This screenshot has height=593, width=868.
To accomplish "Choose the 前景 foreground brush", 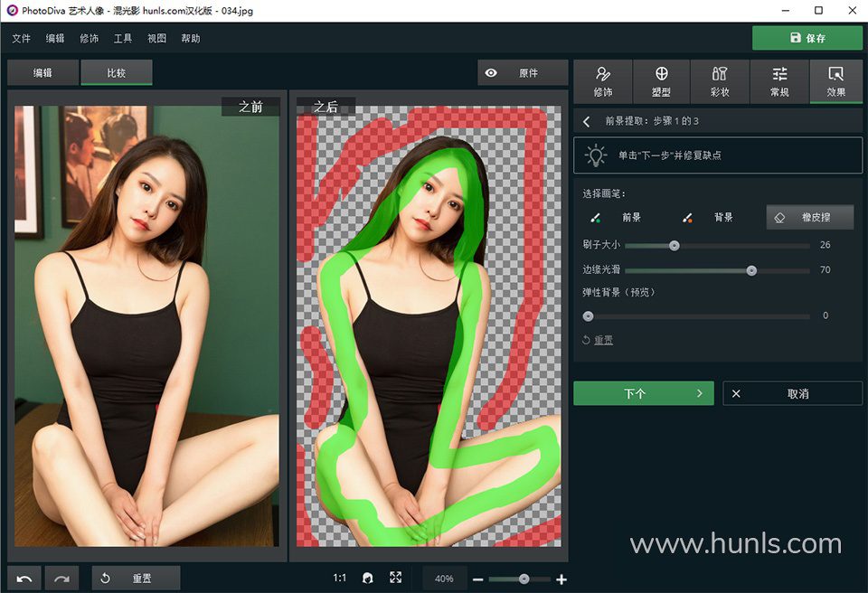I will coord(616,218).
